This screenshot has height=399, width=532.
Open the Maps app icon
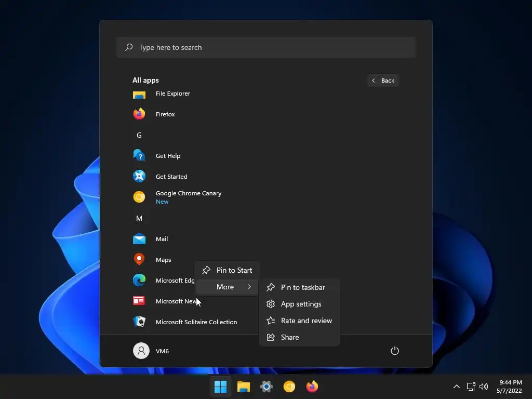click(x=139, y=260)
